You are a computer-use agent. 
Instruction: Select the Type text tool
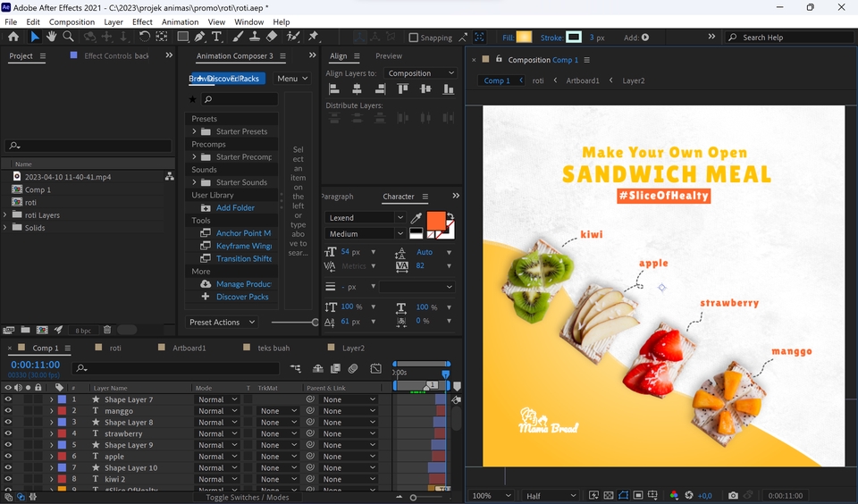tap(216, 37)
